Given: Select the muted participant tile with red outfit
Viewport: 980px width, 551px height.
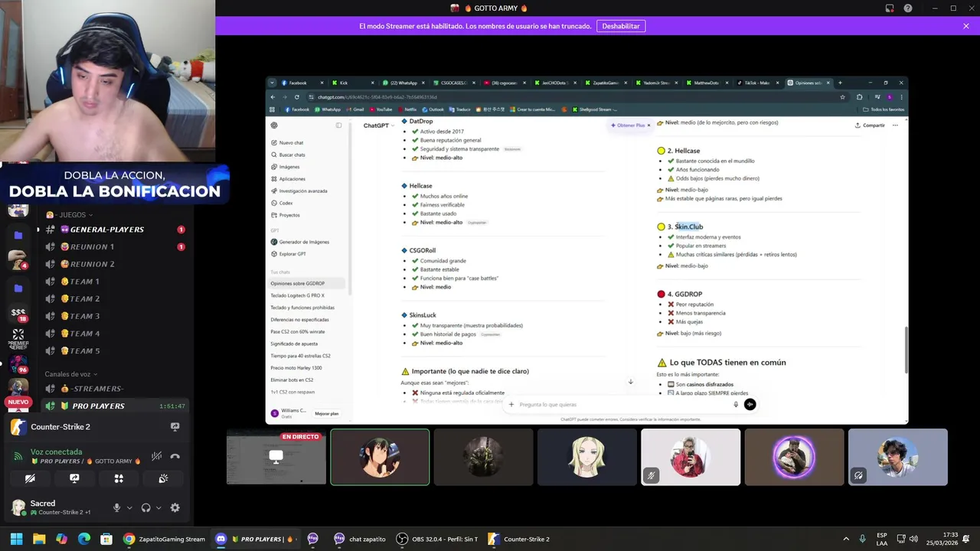Looking at the screenshot, I should 691,457.
